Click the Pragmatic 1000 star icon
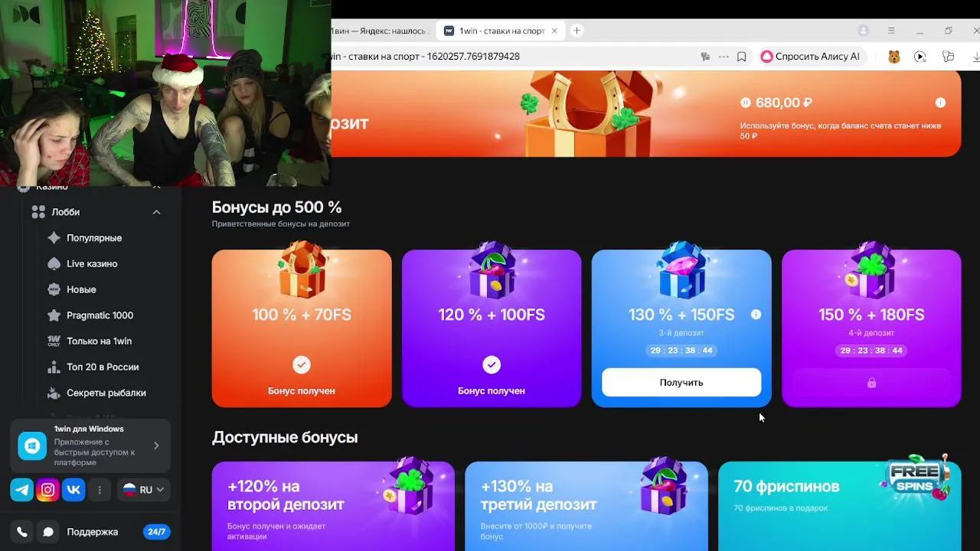The width and height of the screenshot is (980, 551). coord(54,315)
